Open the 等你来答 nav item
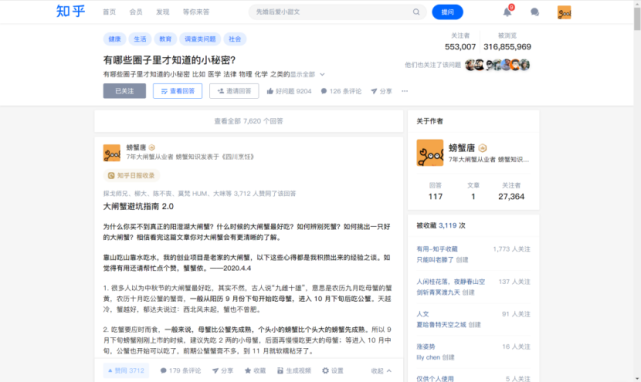The image size is (641, 382). coord(196,12)
